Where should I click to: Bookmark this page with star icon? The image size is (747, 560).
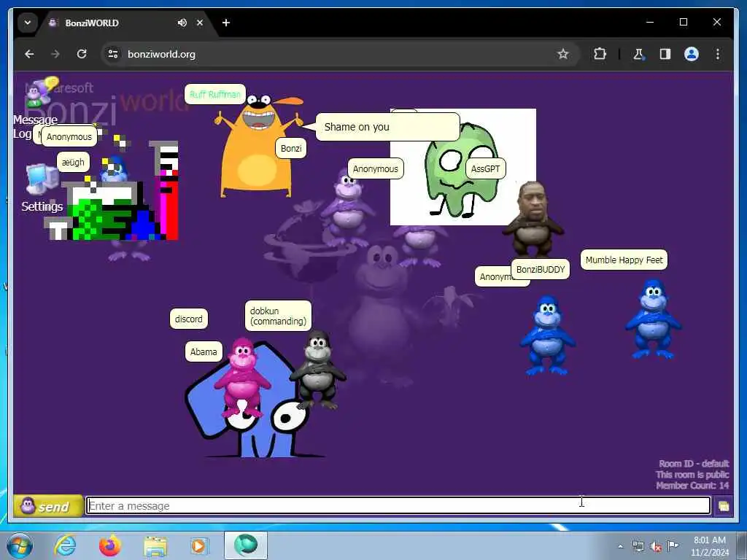click(562, 54)
